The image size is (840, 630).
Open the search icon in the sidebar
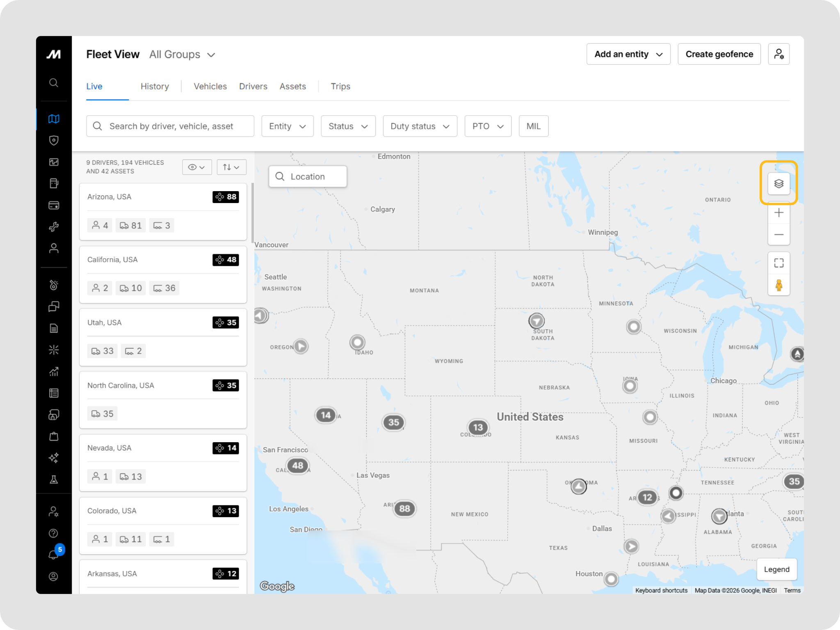(x=54, y=83)
